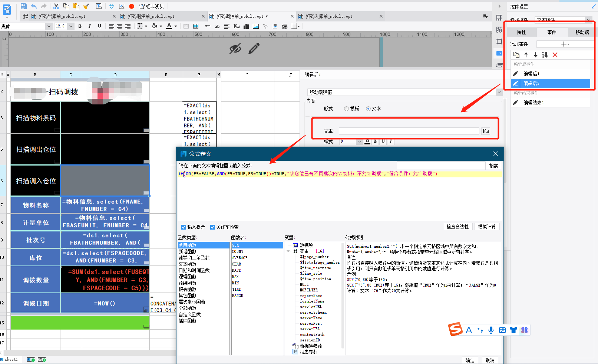Open the border style dropdown arrow
The image size is (598, 364).
(146, 26)
